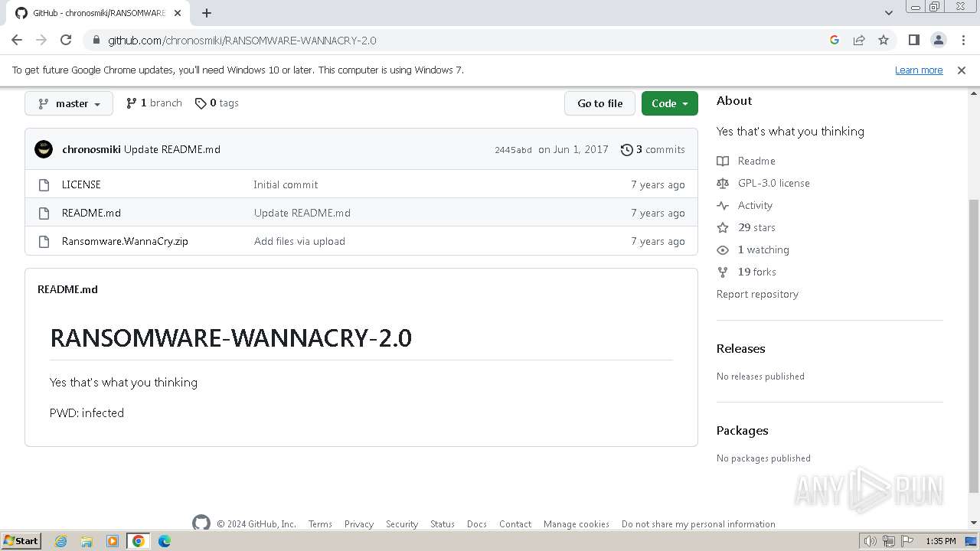Dismiss the Chrome update notification bar
The width and height of the screenshot is (980, 551).
click(962, 70)
